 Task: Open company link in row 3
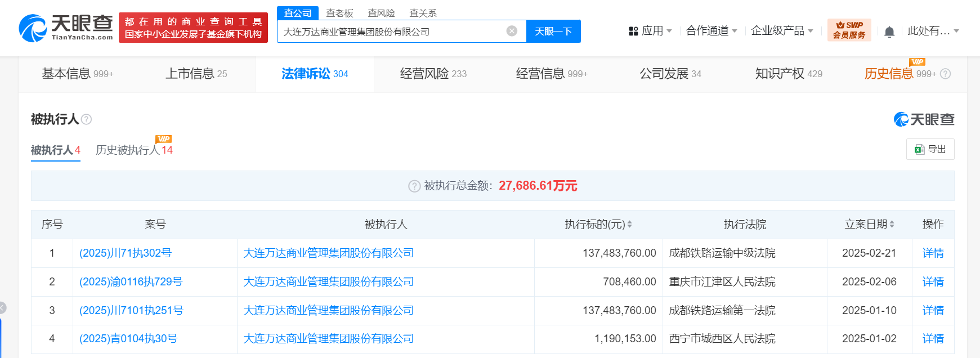pos(329,311)
